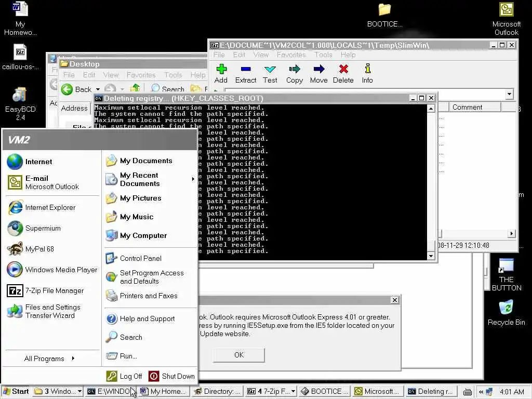
Task: Click the red Delete icon in 7-Zip
Action: (343, 74)
